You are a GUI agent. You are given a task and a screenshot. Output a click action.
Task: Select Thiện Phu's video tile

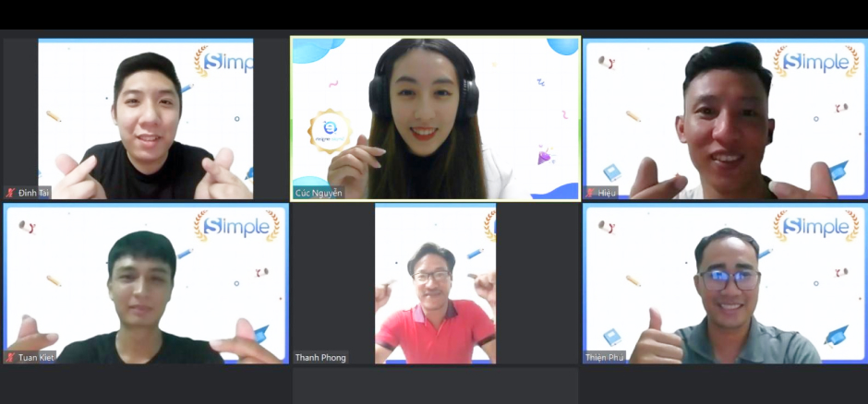[x=724, y=283]
